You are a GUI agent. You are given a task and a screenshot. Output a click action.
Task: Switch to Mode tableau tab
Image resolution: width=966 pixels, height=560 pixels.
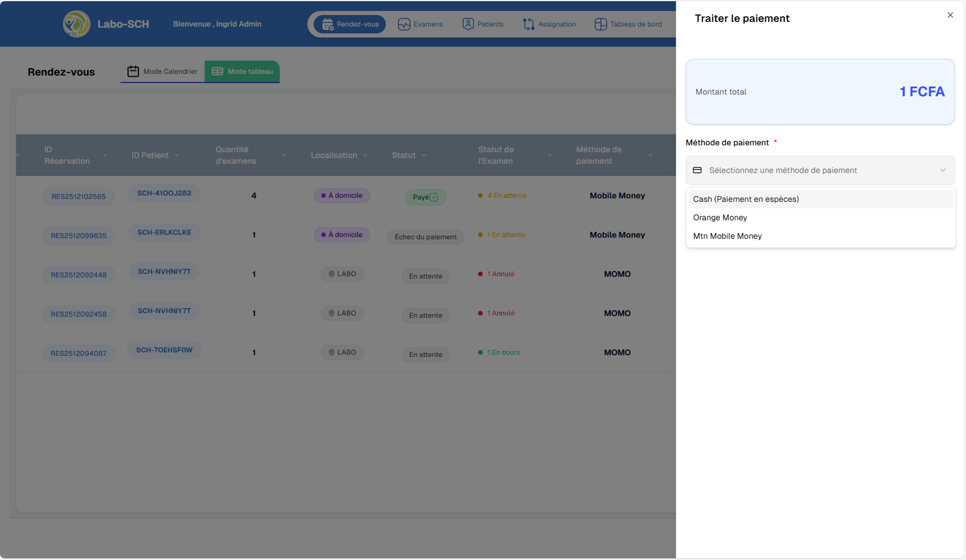[242, 72]
